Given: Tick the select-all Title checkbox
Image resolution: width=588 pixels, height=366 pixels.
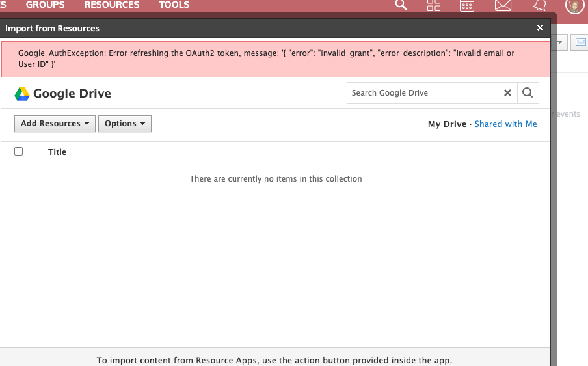Looking at the screenshot, I should click(18, 151).
